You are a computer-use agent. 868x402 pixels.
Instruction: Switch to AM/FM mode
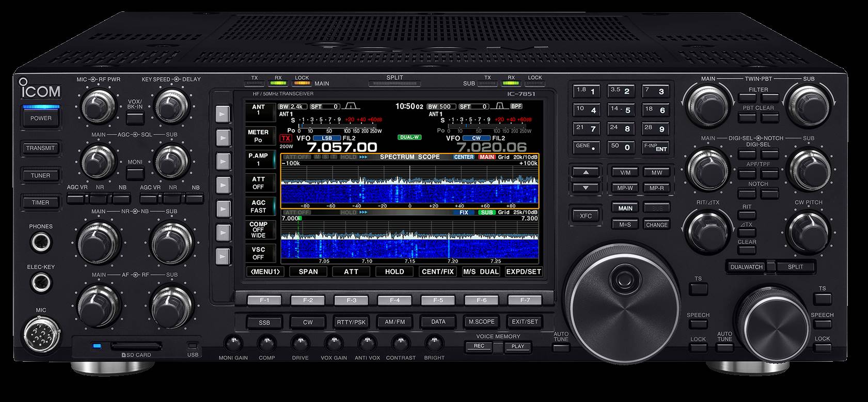tap(394, 322)
